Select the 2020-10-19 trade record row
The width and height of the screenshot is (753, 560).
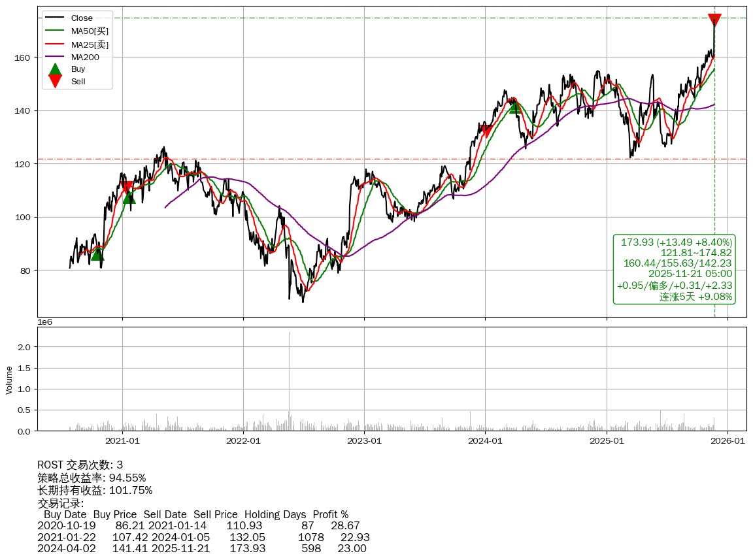[x=199, y=525]
